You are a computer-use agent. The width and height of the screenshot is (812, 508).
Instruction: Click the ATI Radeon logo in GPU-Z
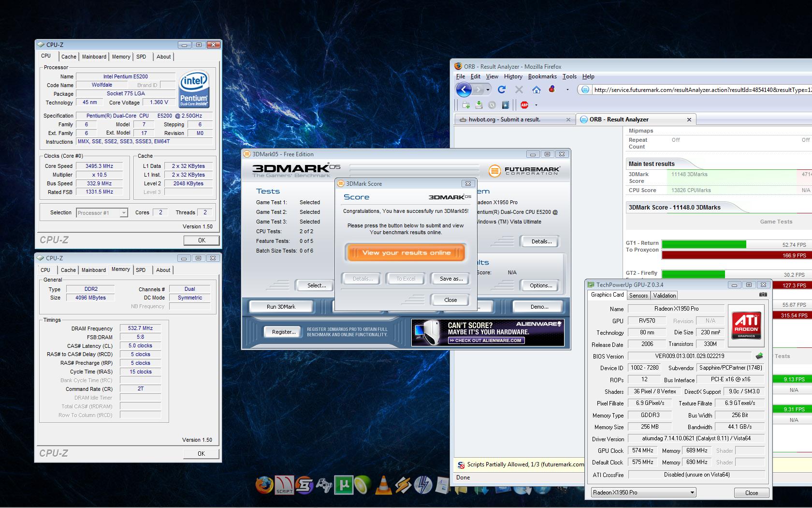click(x=746, y=325)
